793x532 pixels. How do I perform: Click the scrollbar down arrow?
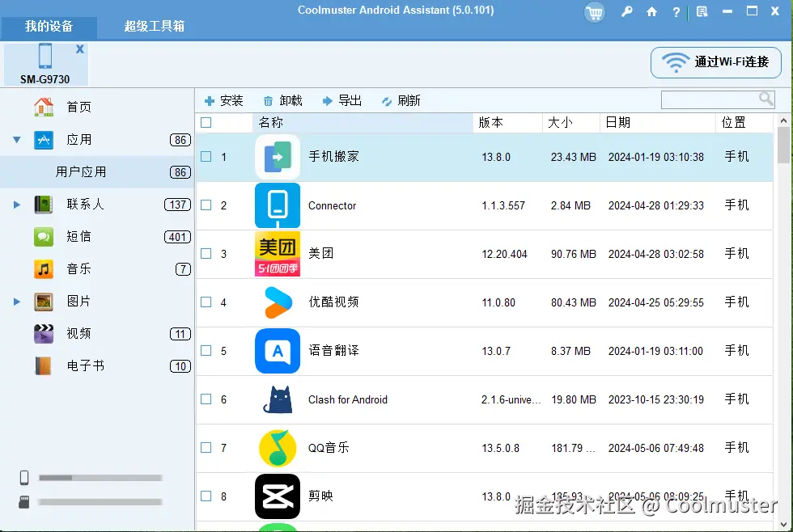(783, 525)
